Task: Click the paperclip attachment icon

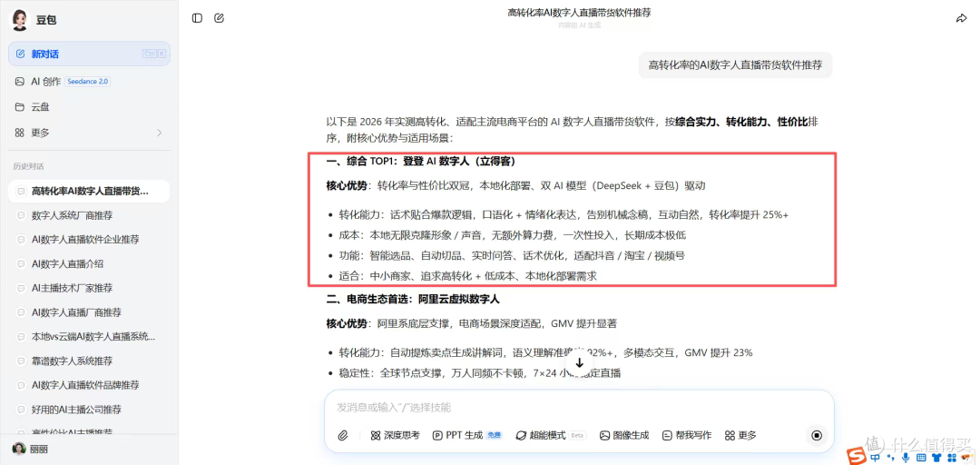Action: coord(342,436)
